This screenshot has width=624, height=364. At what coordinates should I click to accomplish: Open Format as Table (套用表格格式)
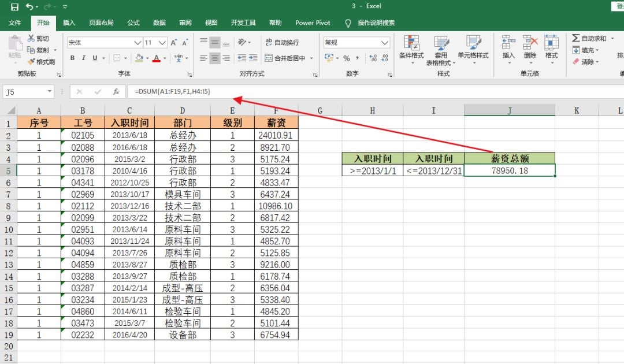point(441,50)
